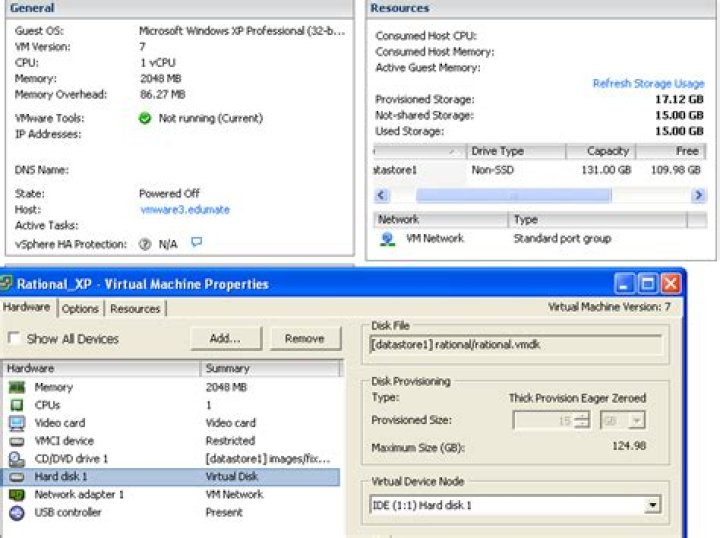Click the 'Standard port group' text

pyautogui.click(x=562, y=239)
